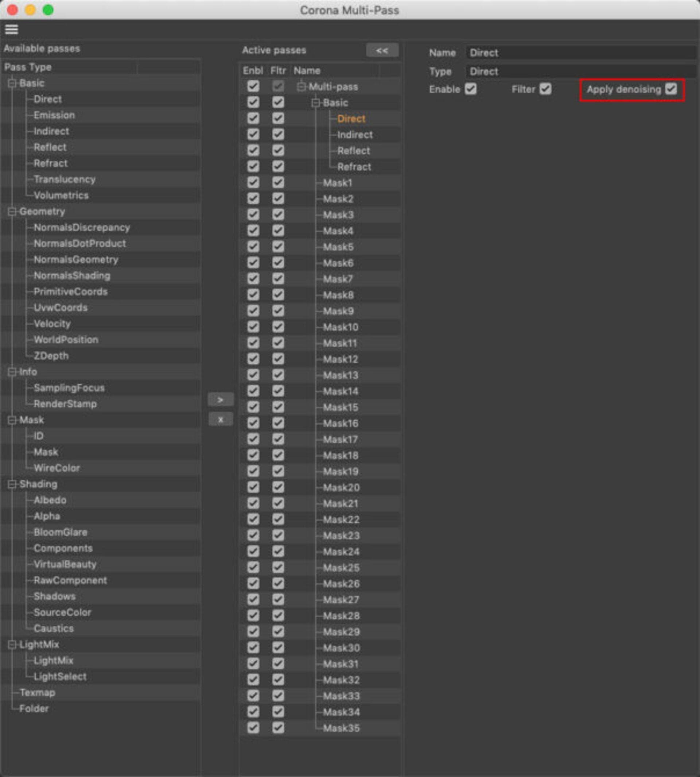
Task: Collapse the Mask group in Available passes
Action: pos(12,420)
